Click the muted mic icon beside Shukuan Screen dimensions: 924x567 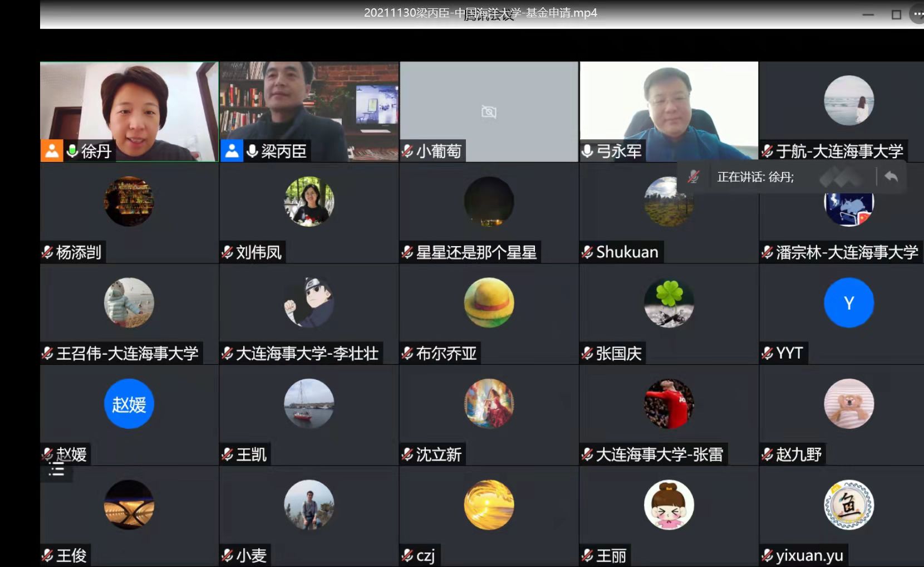(587, 252)
